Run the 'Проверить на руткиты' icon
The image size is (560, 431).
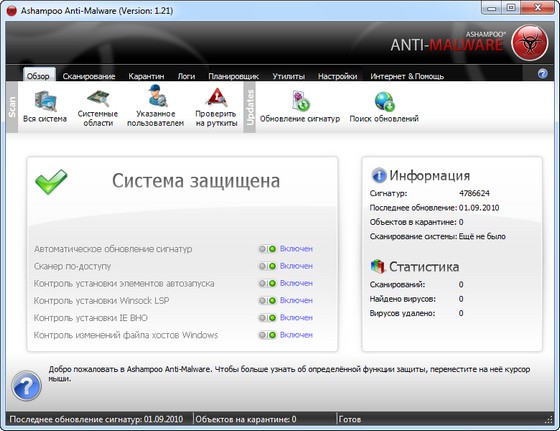[x=216, y=97]
